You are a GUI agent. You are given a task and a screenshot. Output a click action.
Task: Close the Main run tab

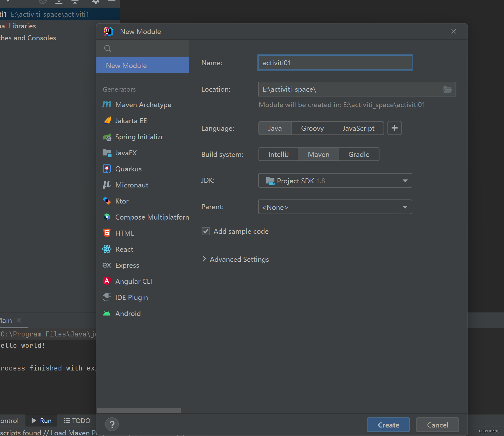tap(19, 320)
